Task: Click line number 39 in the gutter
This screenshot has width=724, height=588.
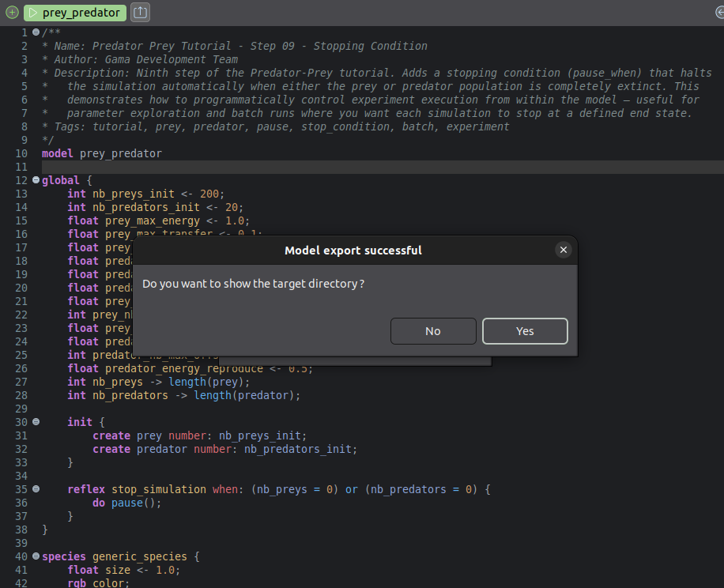Action: tap(21, 543)
